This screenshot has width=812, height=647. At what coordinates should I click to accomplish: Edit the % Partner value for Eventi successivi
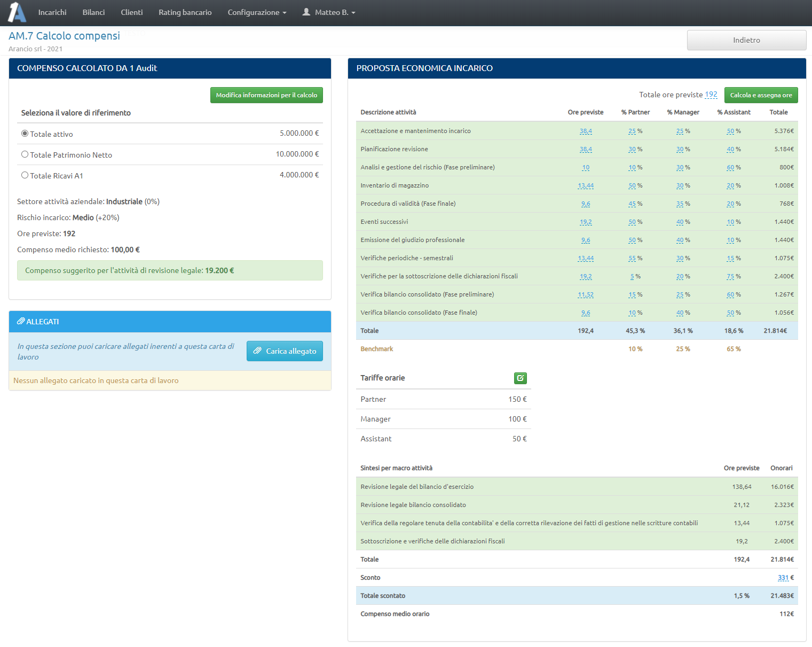[632, 222]
